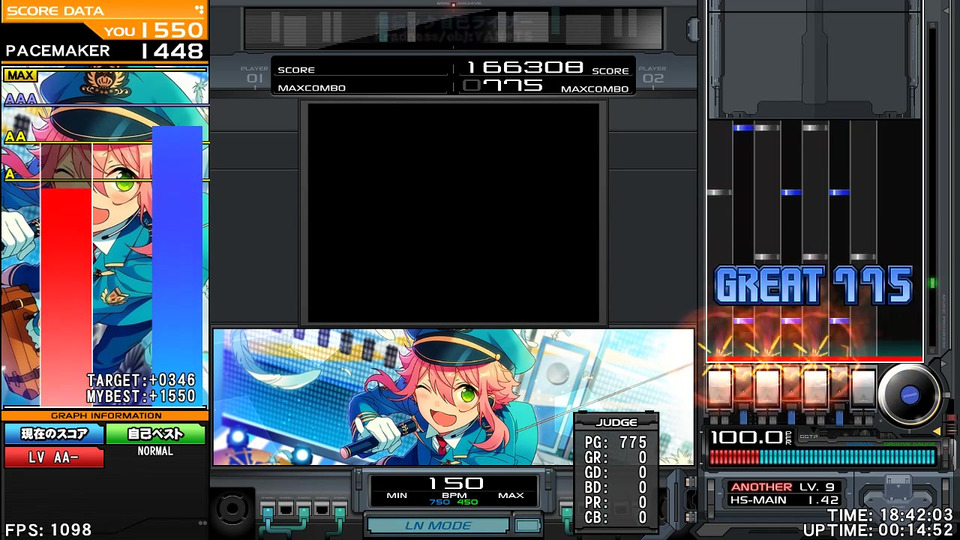
Task: Click the red current-score graph bar
Action: [66, 297]
